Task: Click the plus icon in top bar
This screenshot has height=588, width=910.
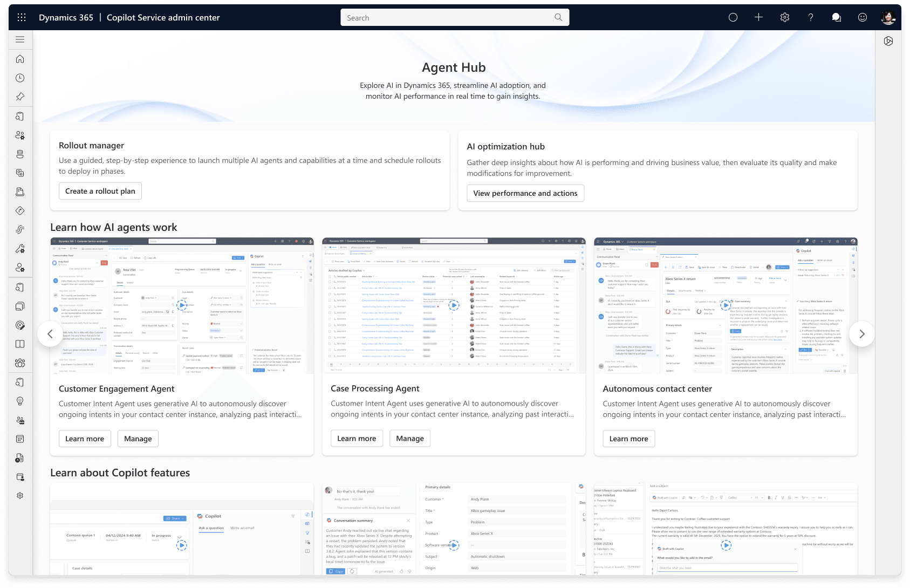Action: [x=758, y=17]
